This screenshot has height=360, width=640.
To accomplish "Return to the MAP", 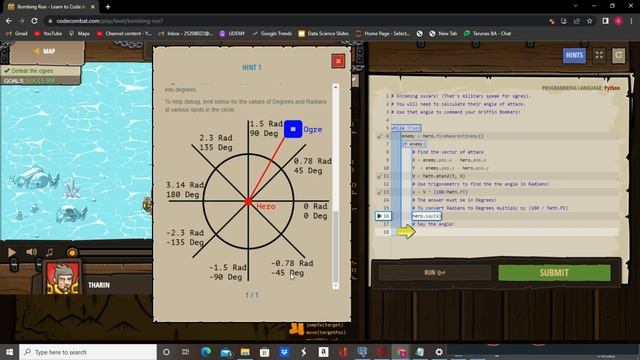I will pyautogui.click(x=45, y=51).
